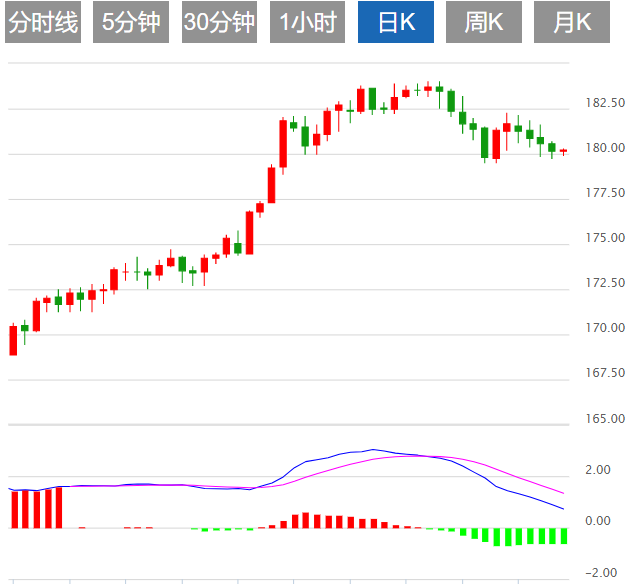Screen dimensions: 630x584
Task: Click the 172.50 price axis label
Action: pos(605,283)
